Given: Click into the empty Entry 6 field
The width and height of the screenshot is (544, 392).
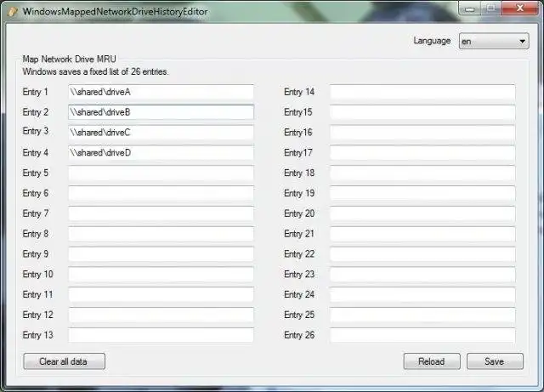Looking at the screenshot, I should click(161, 193).
